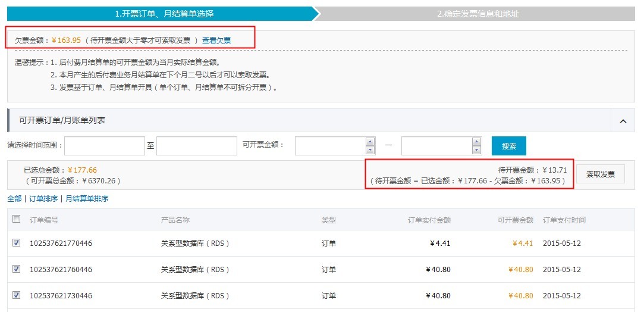Click the 搜索 button
Viewport: 644px width, 312px height.
click(x=508, y=146)
